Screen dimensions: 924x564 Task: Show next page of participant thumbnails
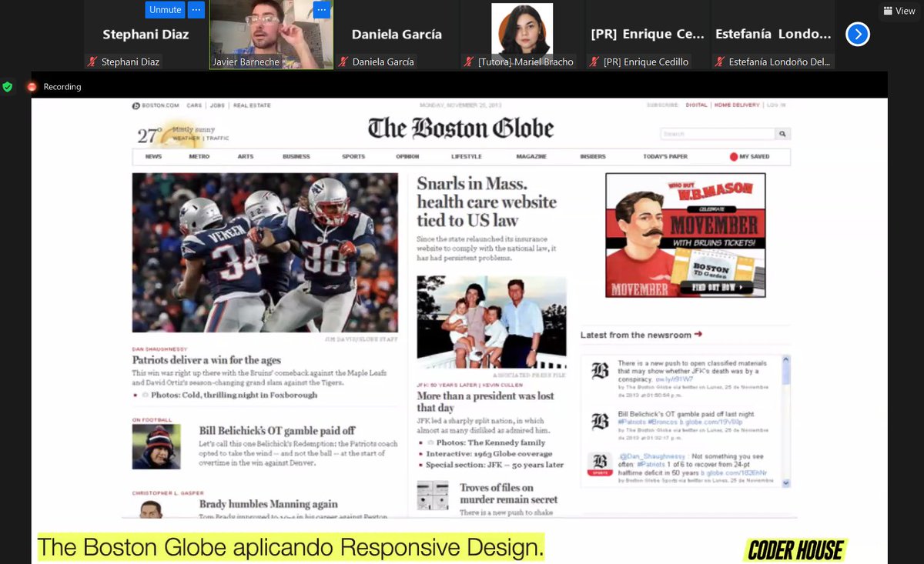pyautogui.click(x=858, y=35)
